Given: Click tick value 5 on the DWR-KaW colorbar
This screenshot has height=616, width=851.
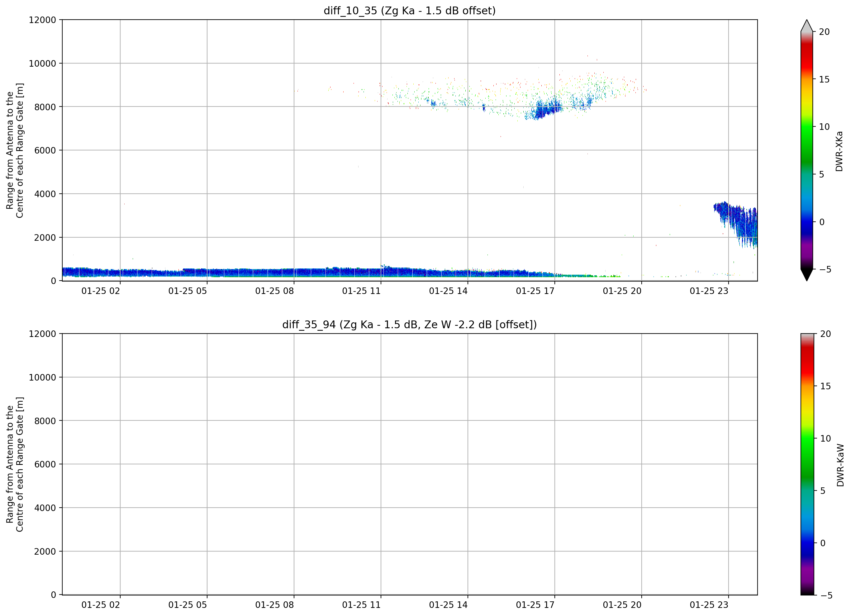Looking at the screenshot, I should (822, 491).
